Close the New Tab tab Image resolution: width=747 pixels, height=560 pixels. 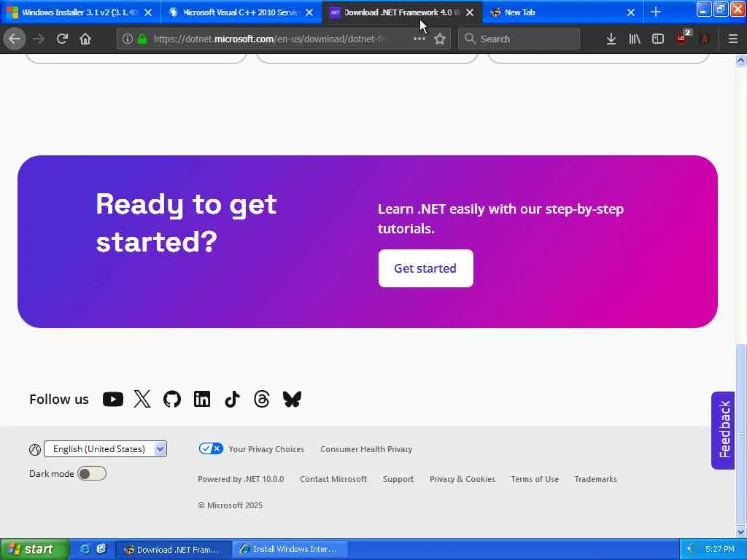click(x=631, y=12)
